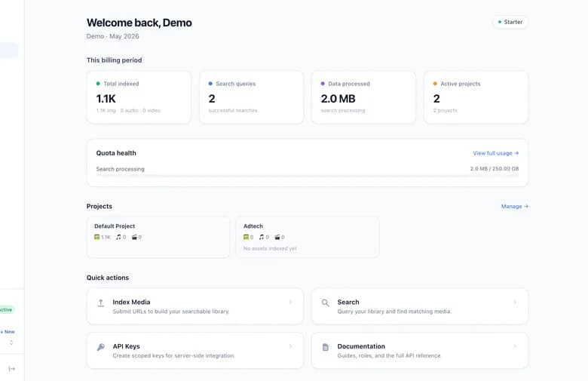This screenshot has width=588, height=381.
Task: Click the 'This billing period' heading
Action: [x=115, y=60]
